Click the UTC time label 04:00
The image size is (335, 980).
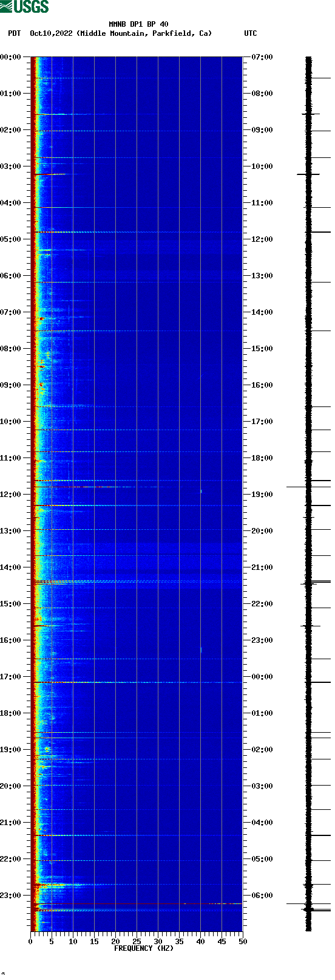pyautogui.click(x=262, y=823)
